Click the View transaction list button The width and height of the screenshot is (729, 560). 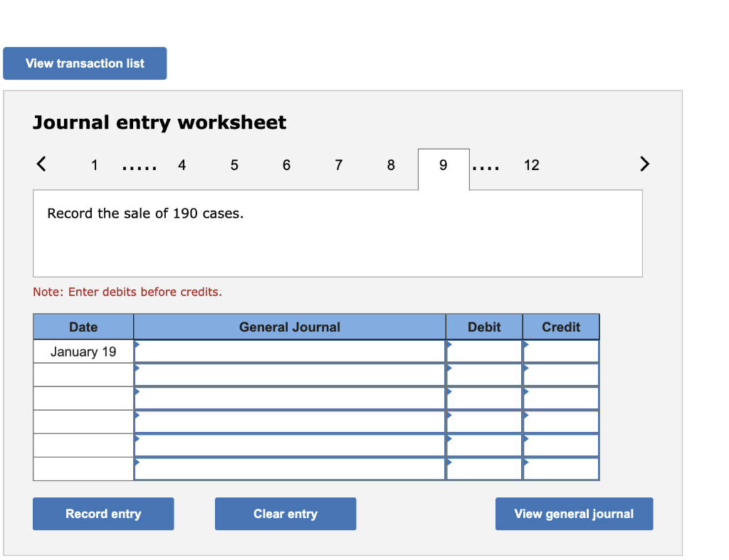85,63
